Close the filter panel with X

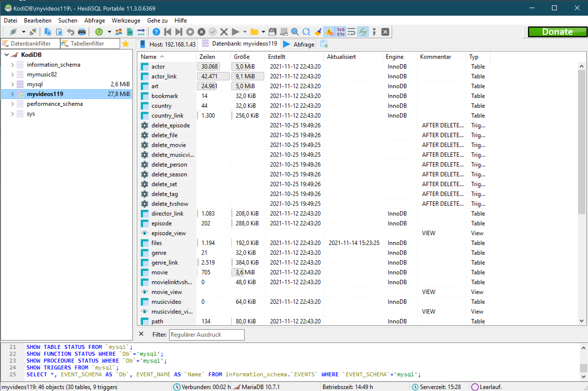(141, 334)
